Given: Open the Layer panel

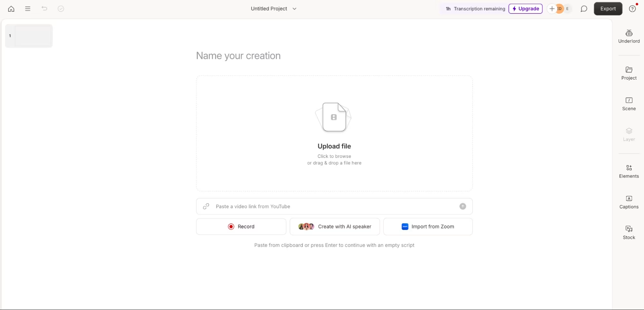Looking at the screenshot, I should coord(629,134).
